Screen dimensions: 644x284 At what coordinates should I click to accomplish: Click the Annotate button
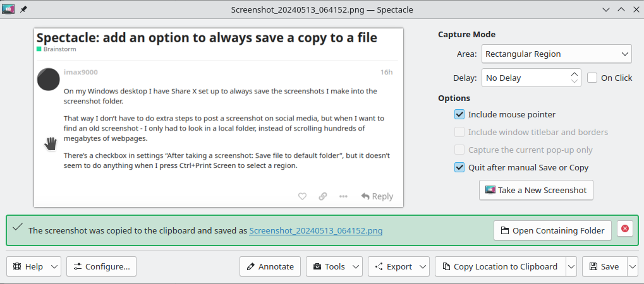coord(270,266)
